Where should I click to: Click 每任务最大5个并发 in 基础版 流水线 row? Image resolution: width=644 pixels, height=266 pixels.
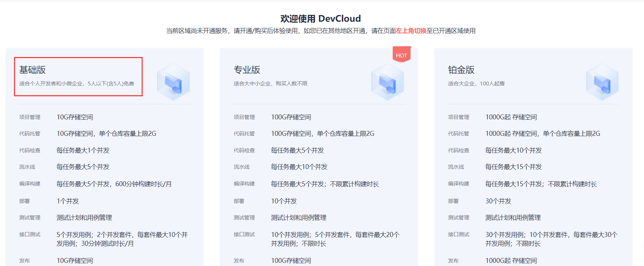(x=83, y=167)
